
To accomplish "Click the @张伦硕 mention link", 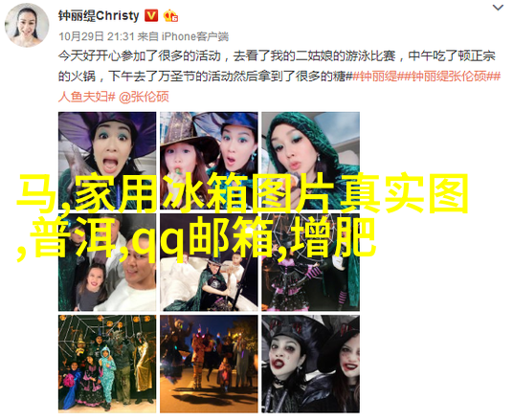I will click(144, 97).
